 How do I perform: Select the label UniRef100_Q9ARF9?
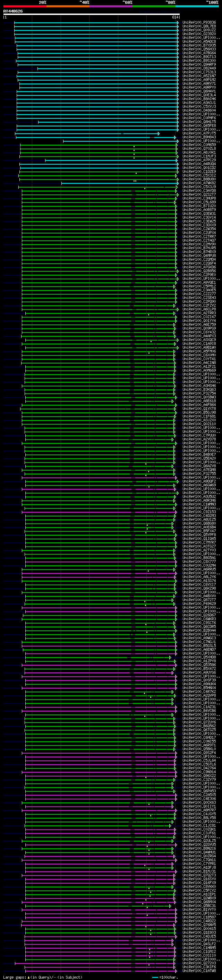click(x=199, y=64)
